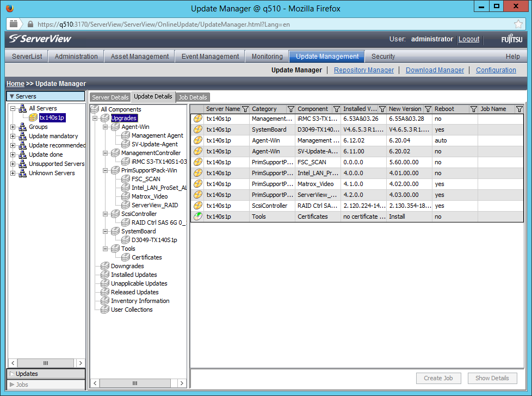Click the User Collections stack icon
This screenshot has width=532, height=396.
pyautogui.click(x=105, y=310)
